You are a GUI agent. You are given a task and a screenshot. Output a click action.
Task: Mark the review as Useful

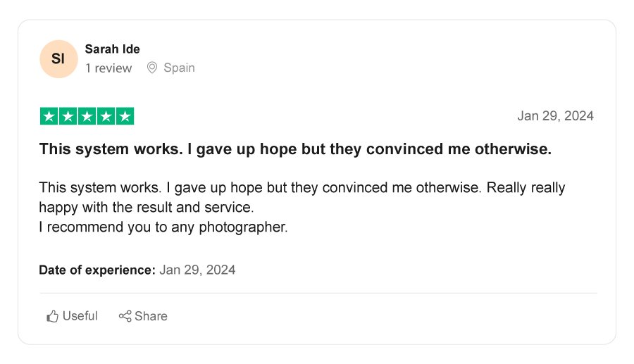[73, 316]
